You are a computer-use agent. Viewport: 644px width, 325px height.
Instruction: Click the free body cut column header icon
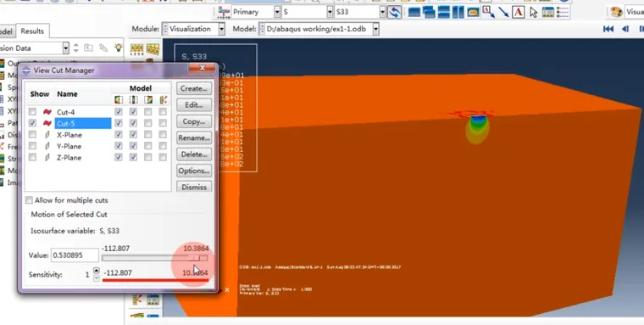pyautogui.click(x=163, y=99)
